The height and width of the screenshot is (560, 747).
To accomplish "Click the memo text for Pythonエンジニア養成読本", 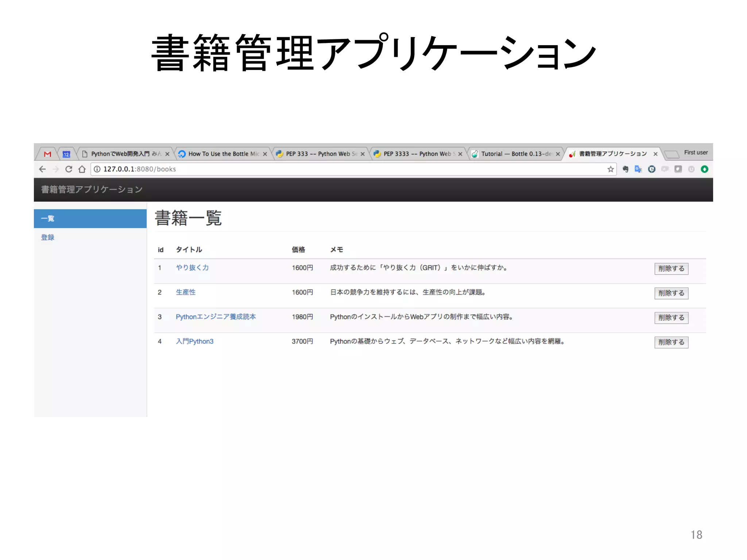I will [x=422, y=317].
